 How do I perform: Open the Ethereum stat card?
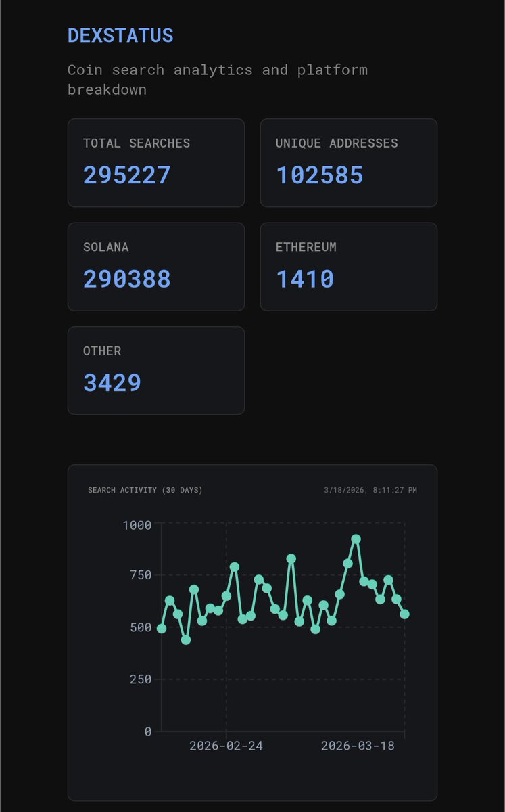click(349, 267)
